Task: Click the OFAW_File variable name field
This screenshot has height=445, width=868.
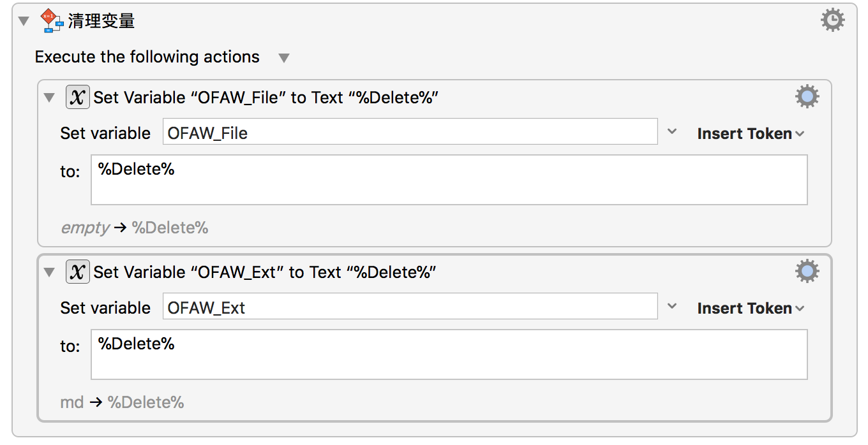Action: (x=410, y=132)
